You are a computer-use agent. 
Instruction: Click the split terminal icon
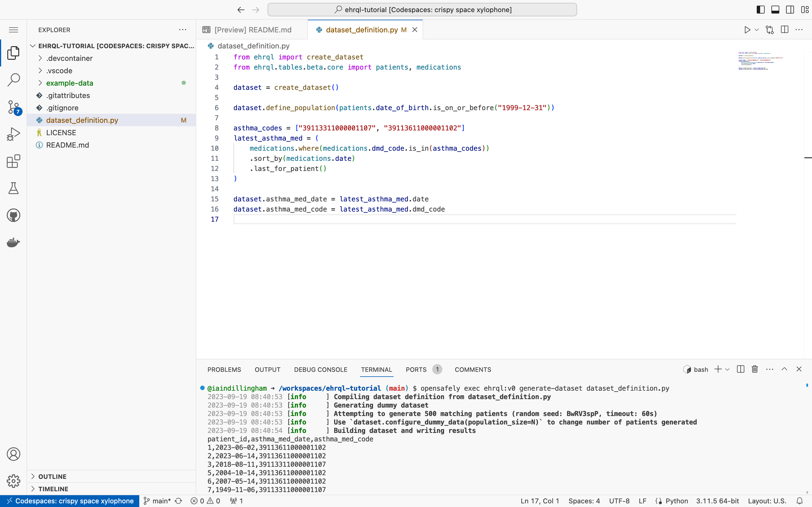click(x=741, y=369)
